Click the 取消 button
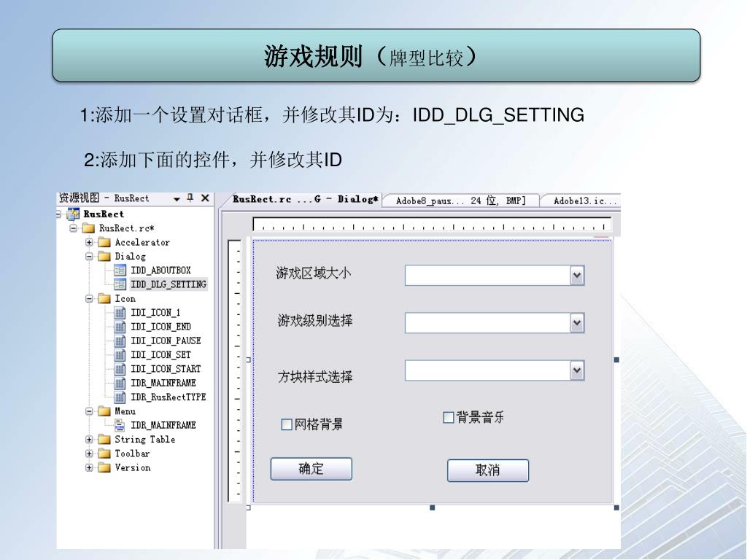The image size is (747, 560). coord(488,470)
